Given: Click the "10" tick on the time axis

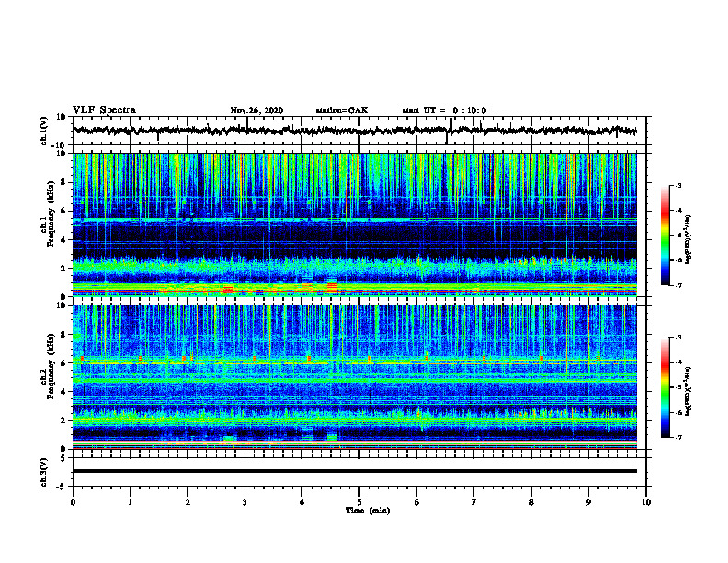Looking at the screenshot, I should pyautogui.click(x=646, y=502).
